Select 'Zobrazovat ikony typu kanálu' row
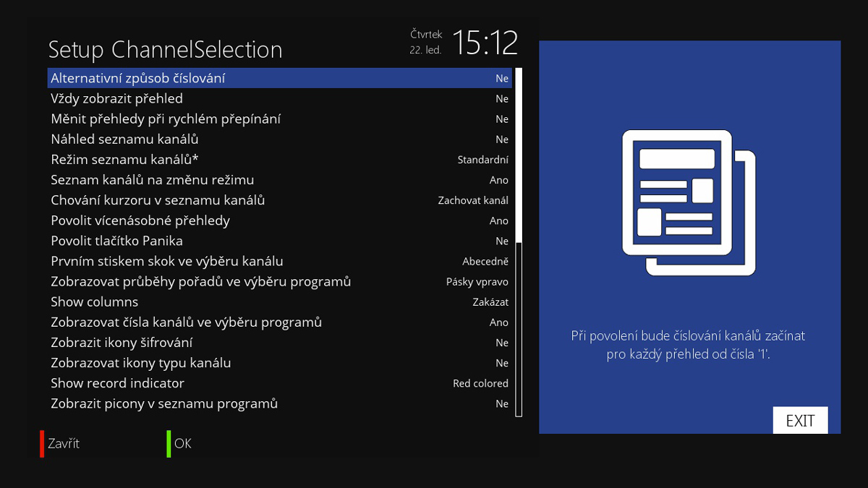868x488 pixels. 280,363
